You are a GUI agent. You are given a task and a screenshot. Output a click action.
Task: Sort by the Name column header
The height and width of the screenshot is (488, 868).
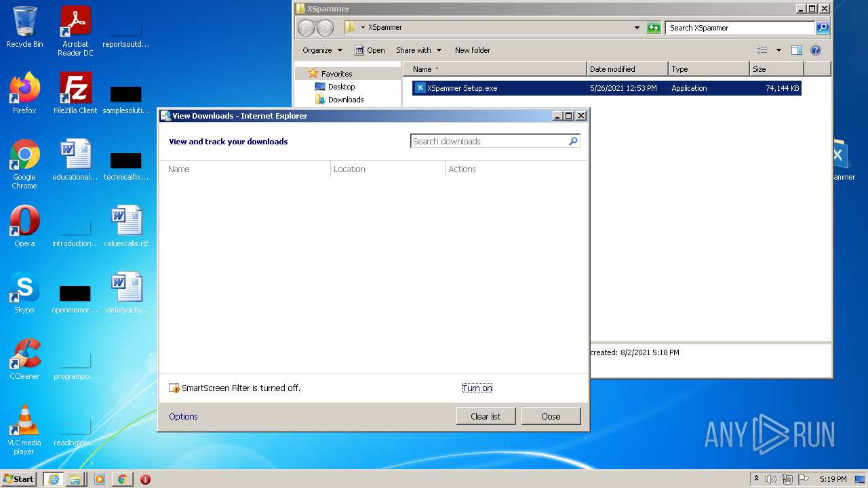pyautogui.click(x=495, y=69)
